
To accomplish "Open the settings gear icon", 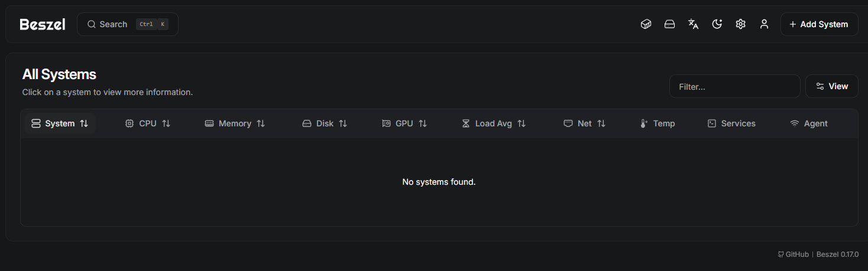I will (x=740, y=24).
